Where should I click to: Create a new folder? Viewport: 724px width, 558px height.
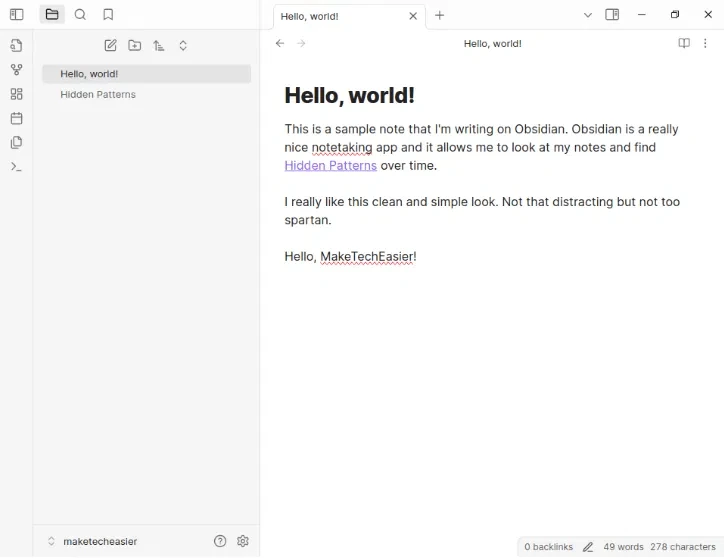(134, 46)
